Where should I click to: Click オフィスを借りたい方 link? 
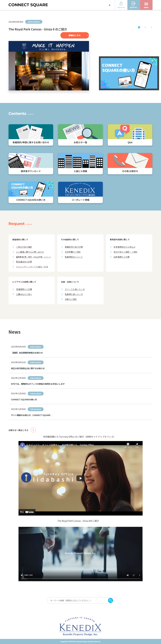75,289
